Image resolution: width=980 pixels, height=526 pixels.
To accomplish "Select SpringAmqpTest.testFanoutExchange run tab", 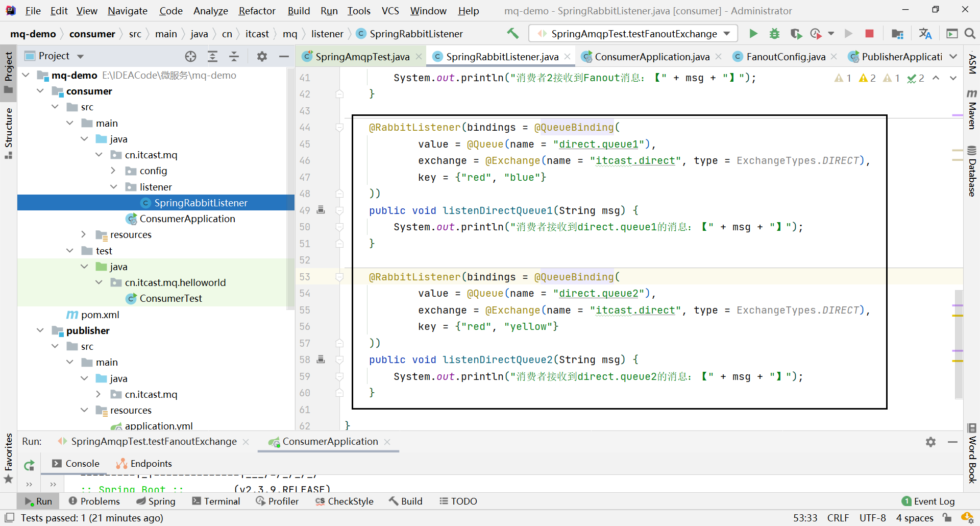I will point(154,442).
